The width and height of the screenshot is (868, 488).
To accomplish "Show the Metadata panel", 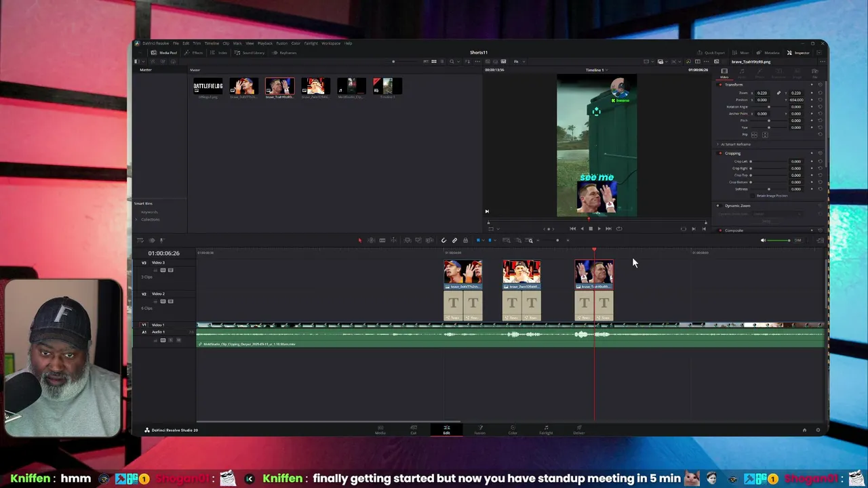I will coord(768,53).
